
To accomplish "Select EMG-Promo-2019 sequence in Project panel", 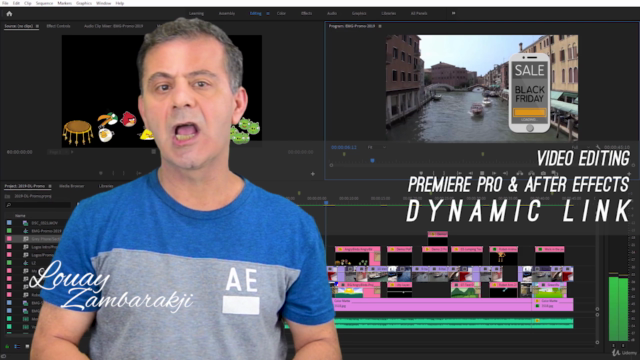I will point(46,231).
